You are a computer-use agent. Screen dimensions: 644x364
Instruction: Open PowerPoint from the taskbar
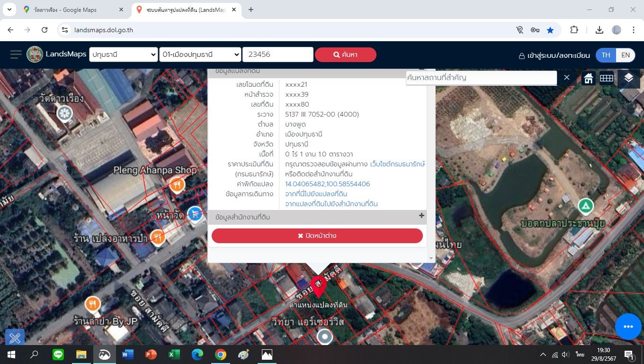pos(151,355)
